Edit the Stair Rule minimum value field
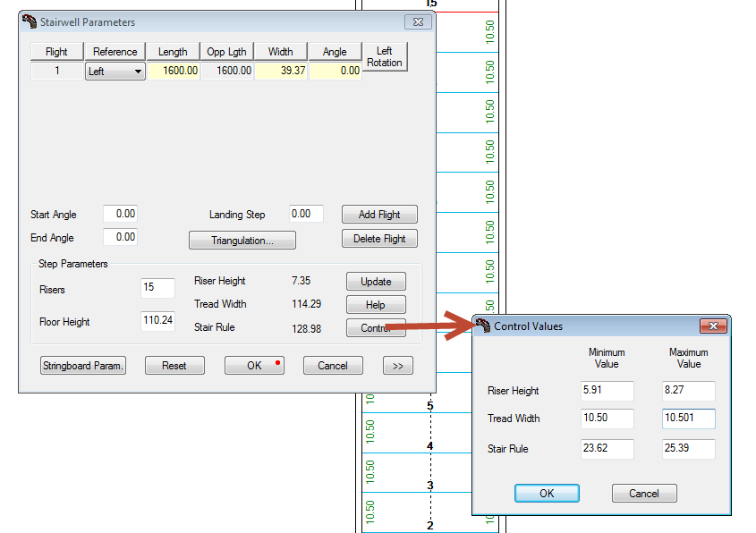The image size is (756, 533). pos(607,449)
